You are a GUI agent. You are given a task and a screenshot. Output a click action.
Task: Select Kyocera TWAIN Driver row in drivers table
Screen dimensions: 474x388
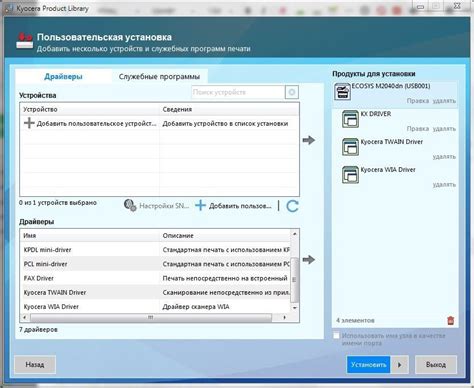click(155, 293)
